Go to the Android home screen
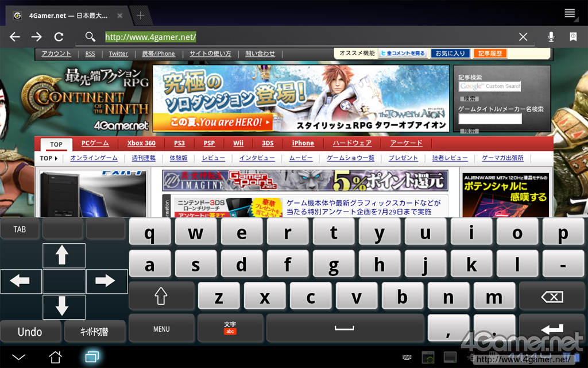Viewport: 588px width, 368px height. click(55, 356)
